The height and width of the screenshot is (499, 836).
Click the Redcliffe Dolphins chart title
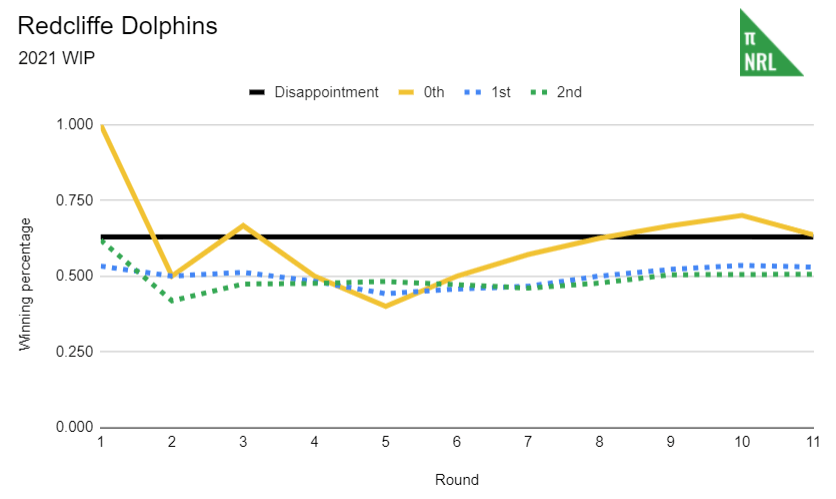pyautogui.click(x=117, y=26)
